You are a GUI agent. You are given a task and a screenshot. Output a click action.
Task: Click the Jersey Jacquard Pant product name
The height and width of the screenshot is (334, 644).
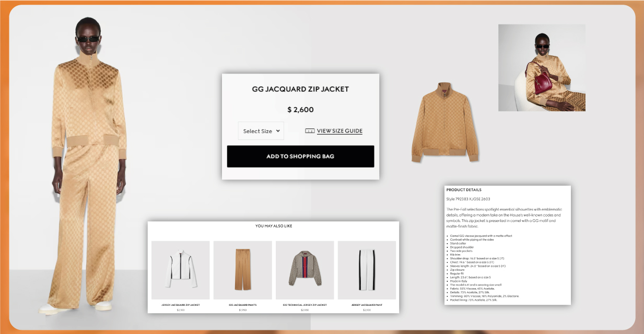[x=367, y=305]
